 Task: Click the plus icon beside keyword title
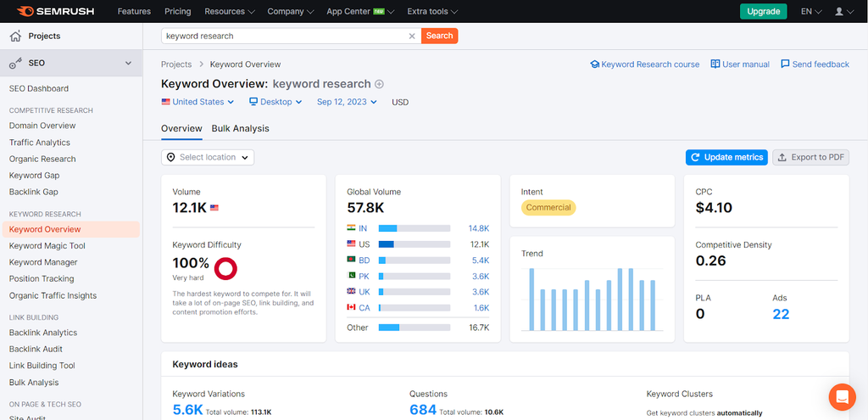tap(380, 84)
